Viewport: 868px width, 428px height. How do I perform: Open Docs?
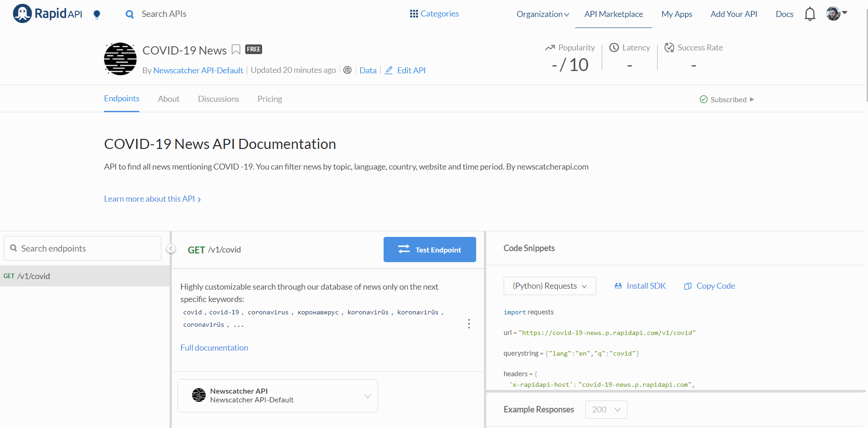[x=784, y=14]
